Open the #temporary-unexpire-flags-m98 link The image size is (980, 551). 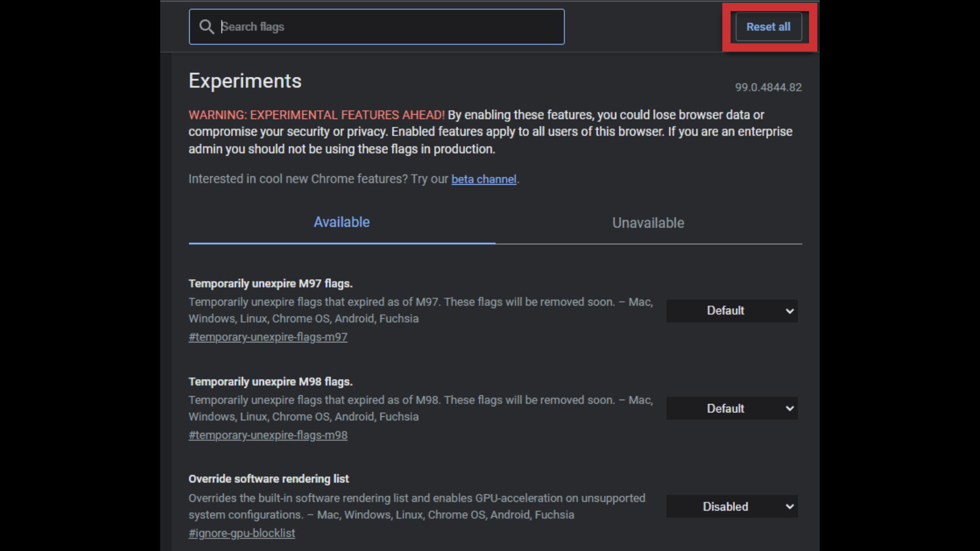[268, 435]
